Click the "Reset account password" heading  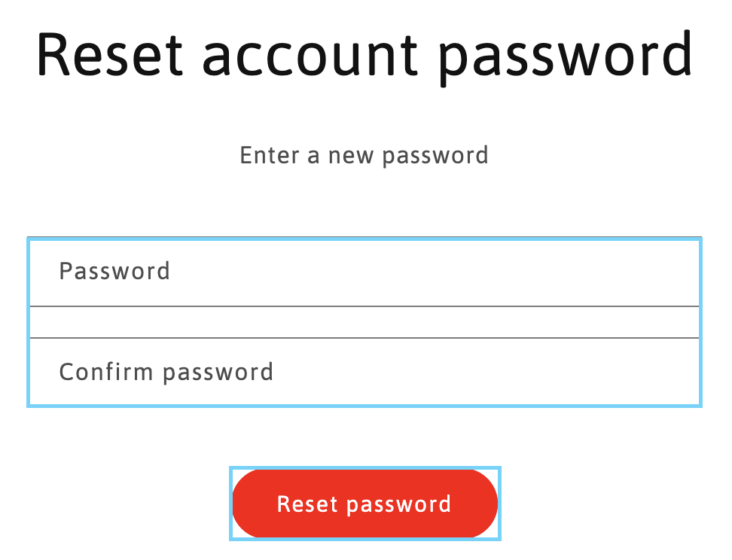(x=364, y=54)
